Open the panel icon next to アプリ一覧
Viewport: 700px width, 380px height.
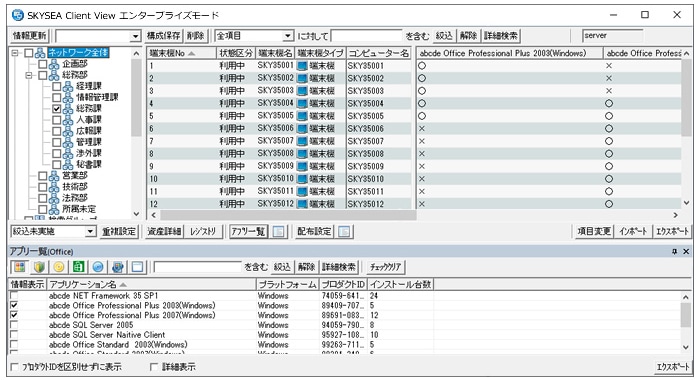click(279, 231)
